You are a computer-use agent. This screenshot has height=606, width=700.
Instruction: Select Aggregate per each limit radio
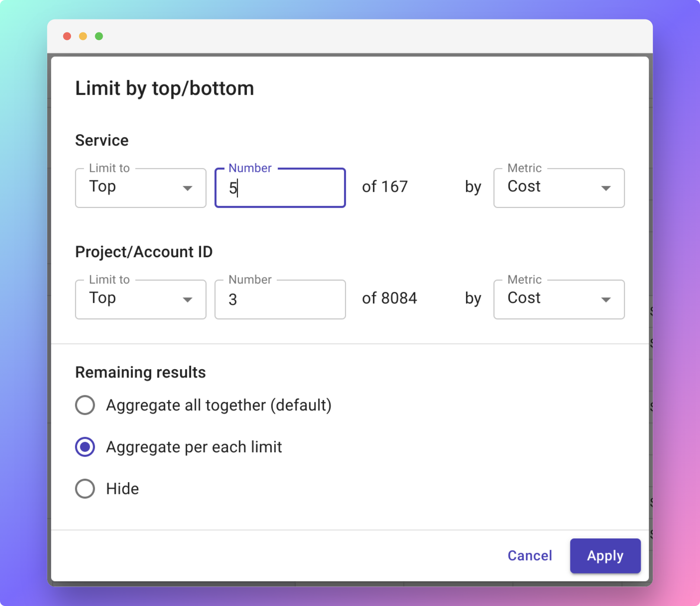(85, 447)
